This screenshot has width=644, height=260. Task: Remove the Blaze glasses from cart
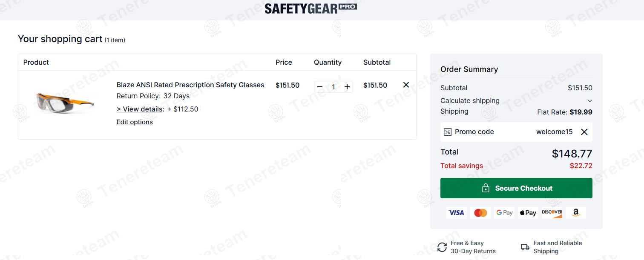pyautogui.click(x=406, y=85)
